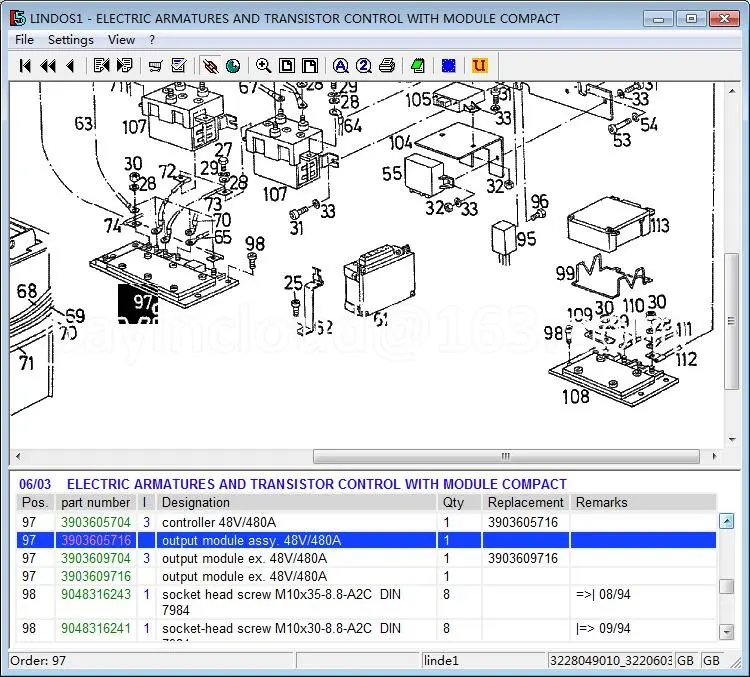Click the parts list scroll down arrow
Viewport: 750px width, 677px height.
[x=727, y=632]
